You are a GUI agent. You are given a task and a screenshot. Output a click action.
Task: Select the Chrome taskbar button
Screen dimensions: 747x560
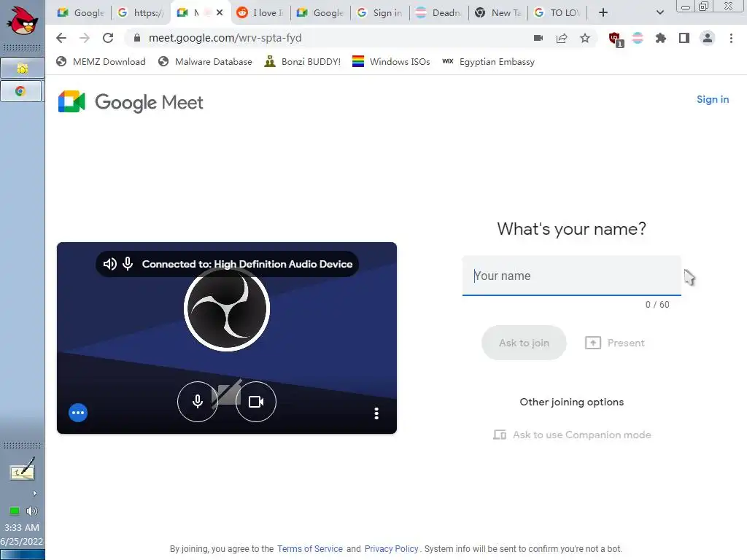pos(23,91)
